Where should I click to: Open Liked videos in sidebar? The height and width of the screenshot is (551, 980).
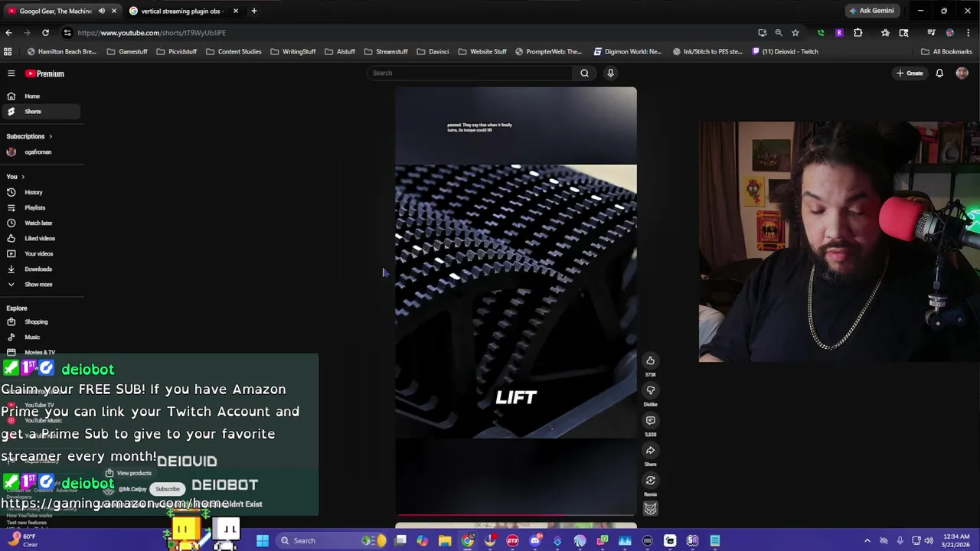point(40,238)
